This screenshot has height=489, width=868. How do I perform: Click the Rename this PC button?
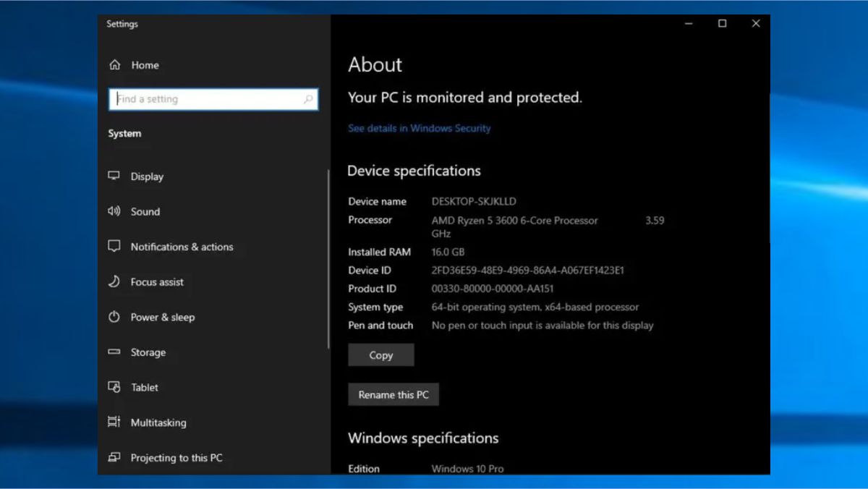coord(393,394)
